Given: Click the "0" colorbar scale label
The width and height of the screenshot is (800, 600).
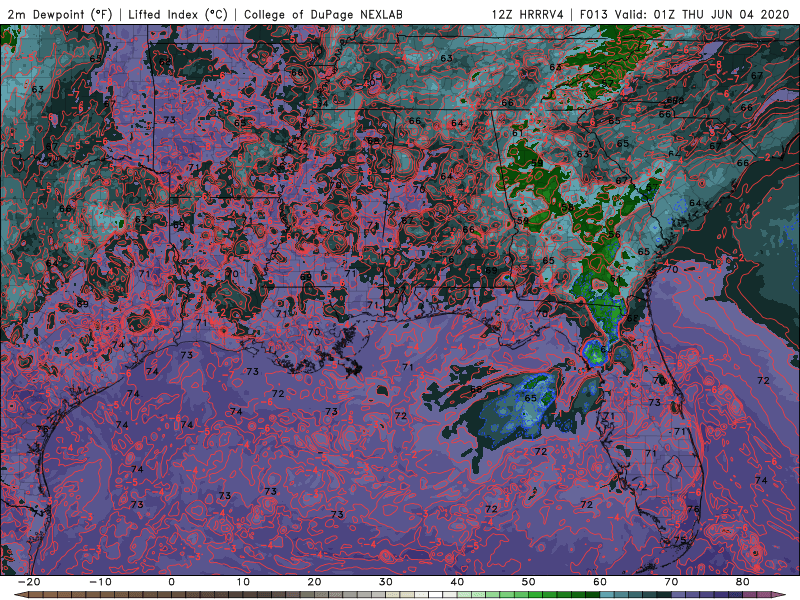Looking at the screenshot, I should (171, 582).
